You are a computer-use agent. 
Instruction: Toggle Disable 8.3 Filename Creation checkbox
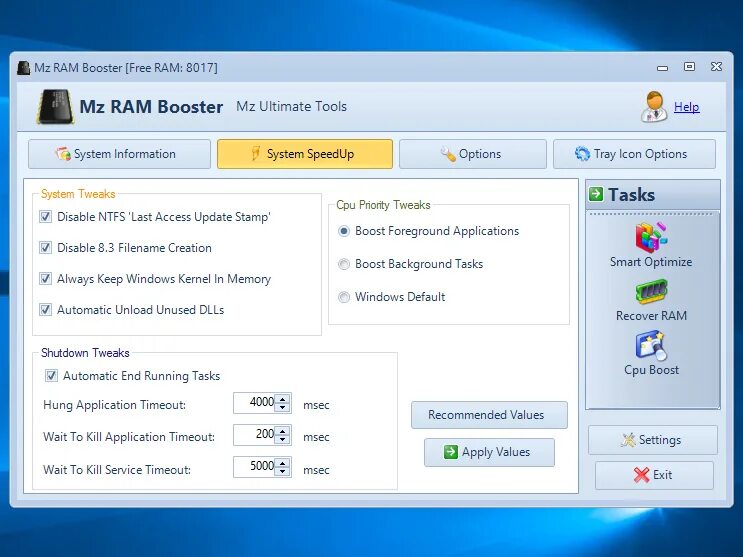(x=45, y=248)
